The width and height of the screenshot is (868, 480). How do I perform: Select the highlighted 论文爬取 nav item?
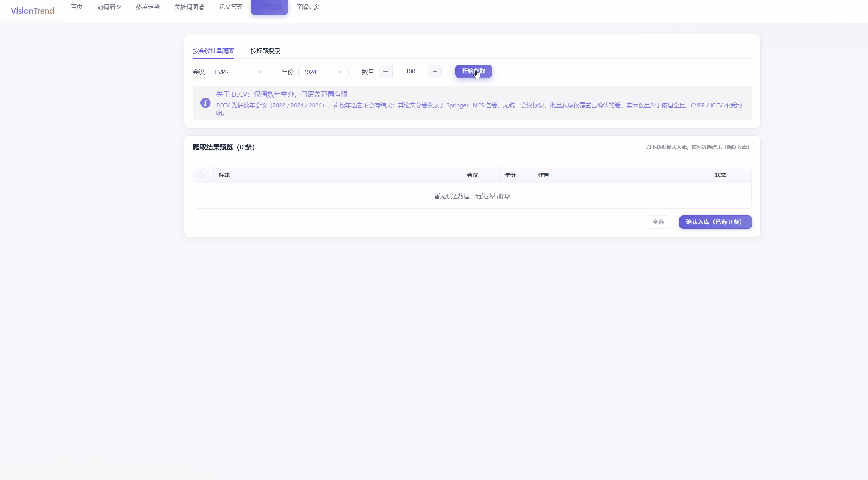click(x=269, y=7)
